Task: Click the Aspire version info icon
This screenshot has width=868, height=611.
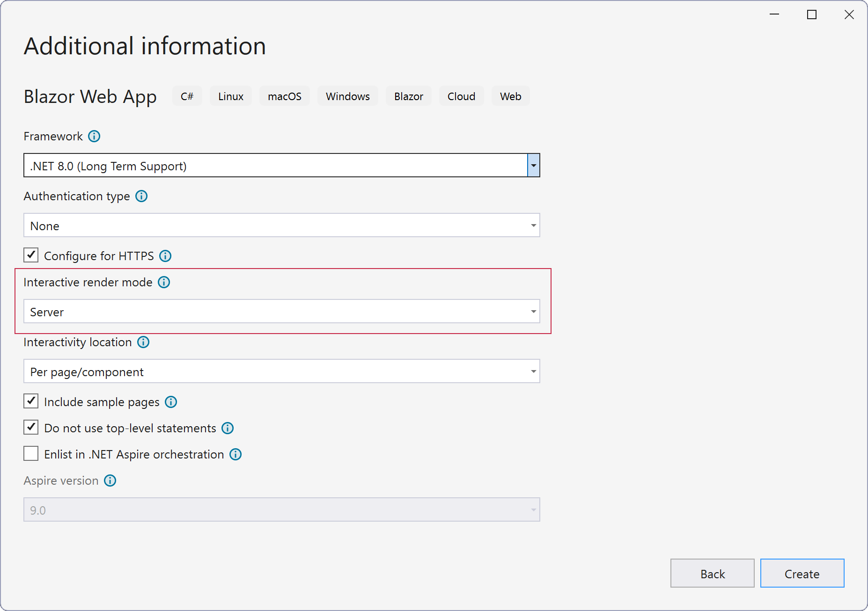Action: click(x=110, y=480)
